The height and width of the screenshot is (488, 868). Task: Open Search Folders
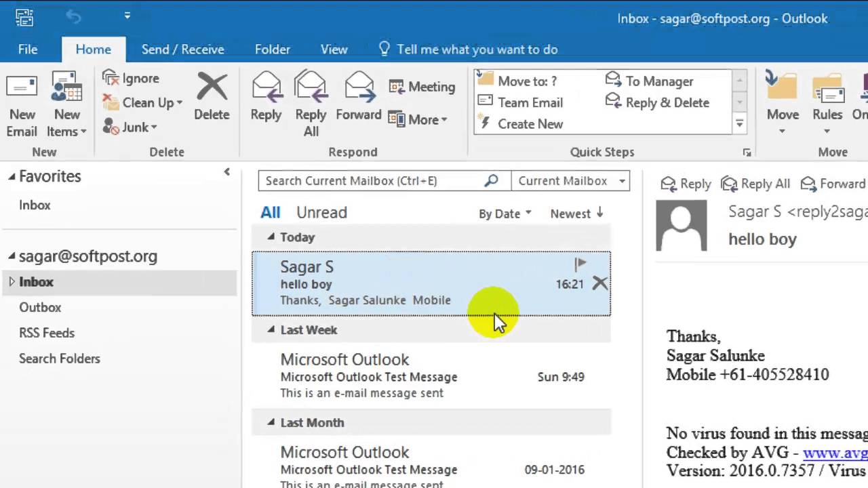[x=60, y=359]
